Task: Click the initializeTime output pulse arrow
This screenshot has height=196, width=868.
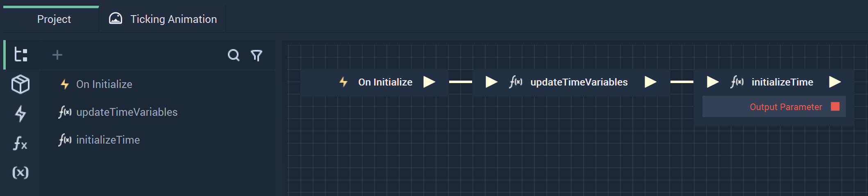Action: (835, 82)
